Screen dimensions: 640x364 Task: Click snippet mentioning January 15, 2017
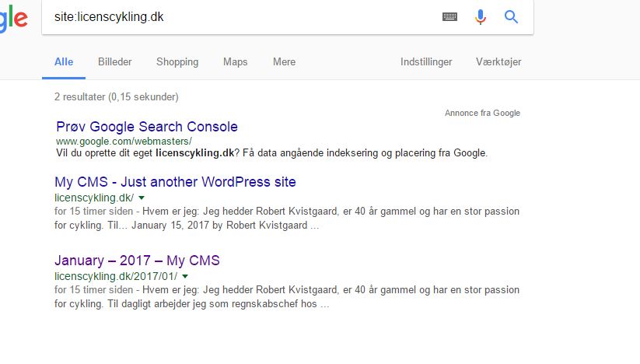point(287,219)
